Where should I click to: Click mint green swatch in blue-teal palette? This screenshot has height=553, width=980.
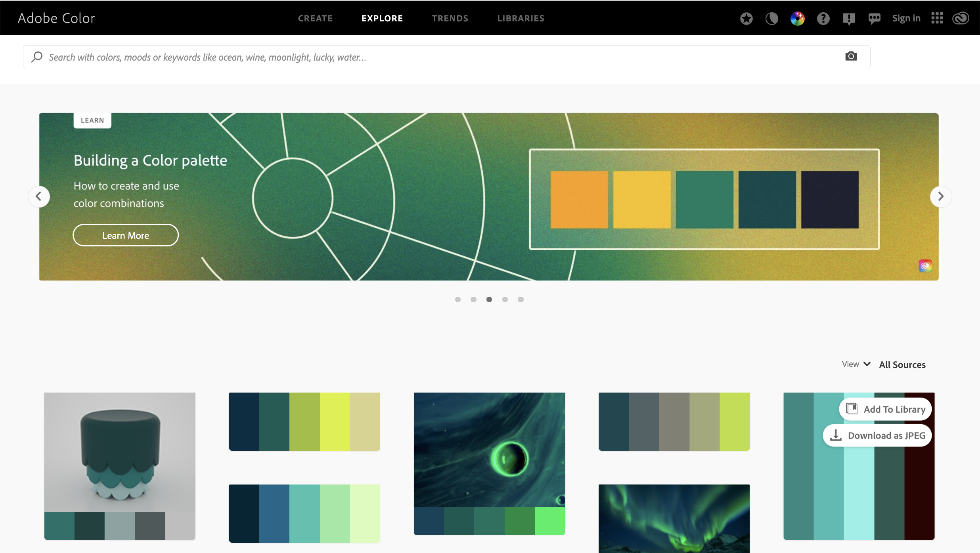[x=335, y=513]
